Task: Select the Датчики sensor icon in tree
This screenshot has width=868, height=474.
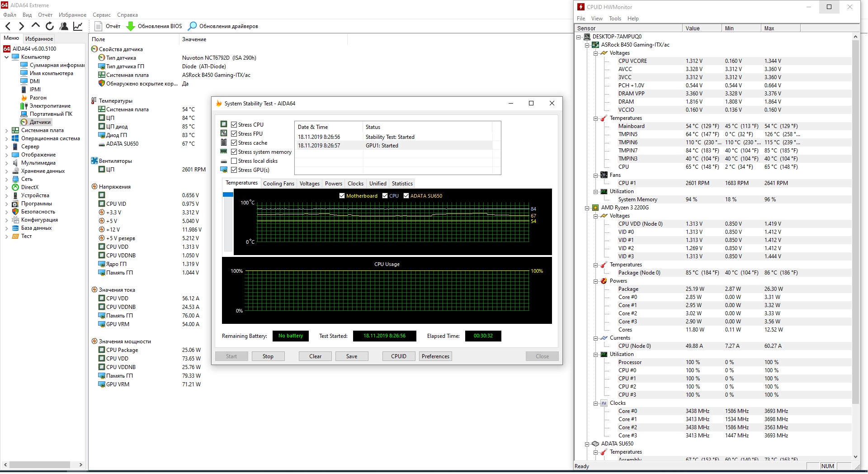Action: coord(24,122)
